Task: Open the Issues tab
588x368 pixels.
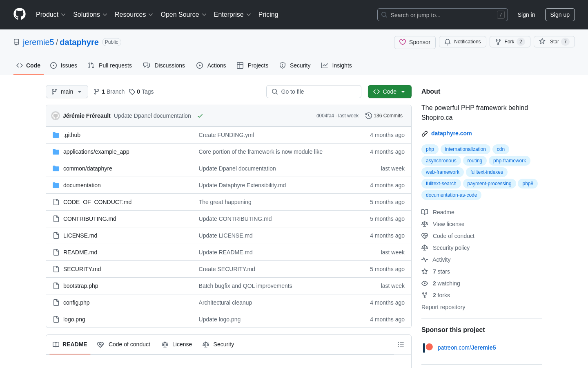Action: tap(64, 65)
